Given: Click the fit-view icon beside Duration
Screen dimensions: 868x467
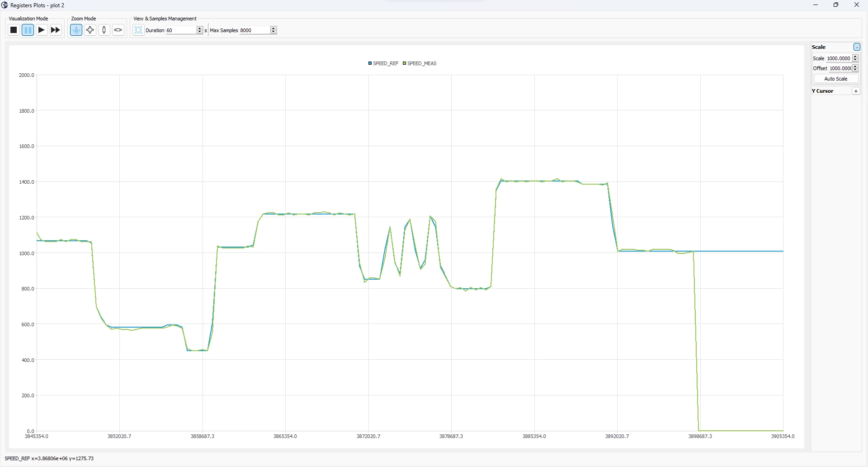Looking at the screenshot, I should pos(138,30).
